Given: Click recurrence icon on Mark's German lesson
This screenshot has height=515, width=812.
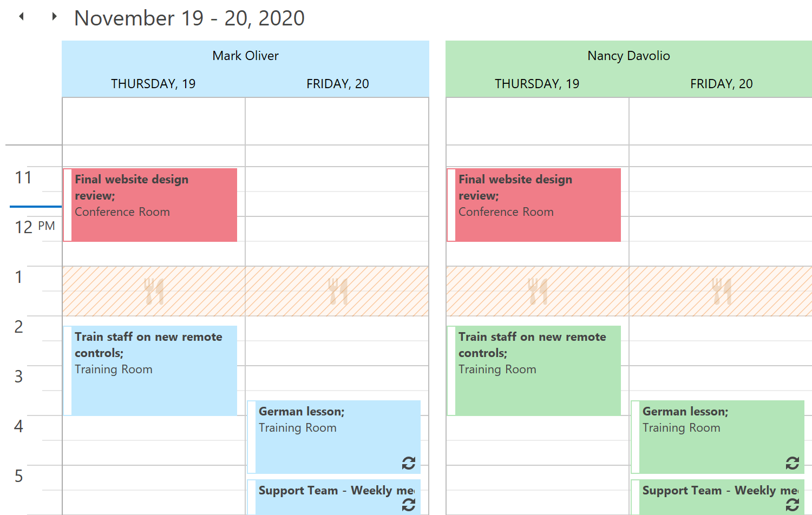Looking at the screenshot, I should point(409,463).
